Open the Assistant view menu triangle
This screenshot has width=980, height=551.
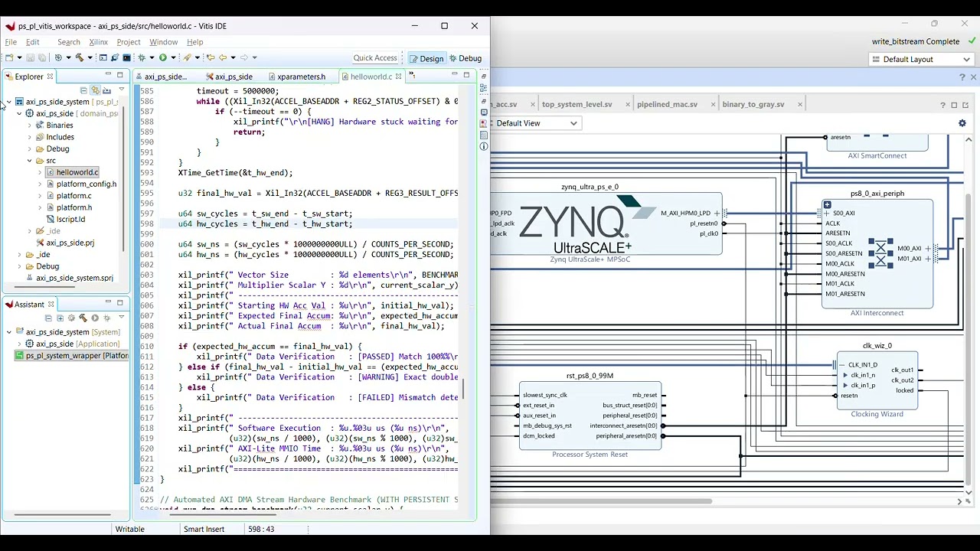(121, 318)
